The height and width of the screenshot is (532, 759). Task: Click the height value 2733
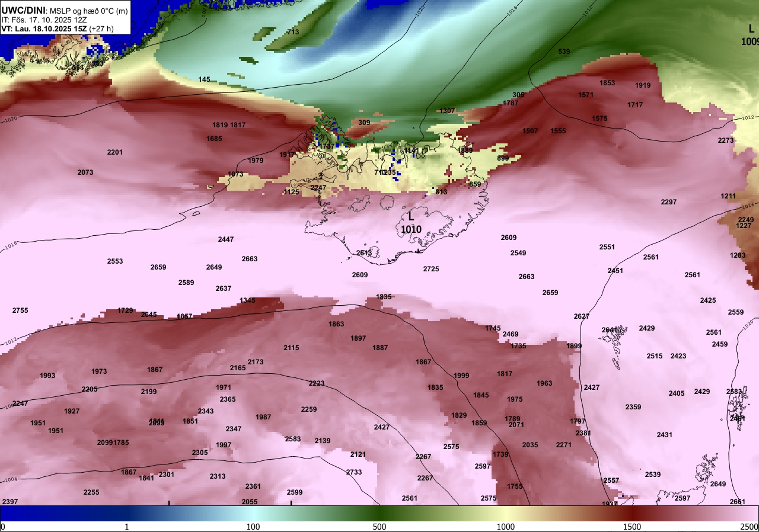[354, 472]
